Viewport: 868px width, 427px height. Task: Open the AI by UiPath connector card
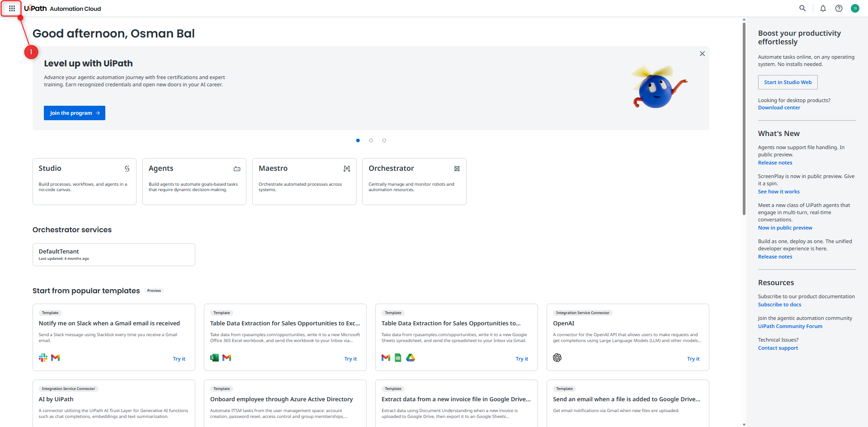point(114,403)
